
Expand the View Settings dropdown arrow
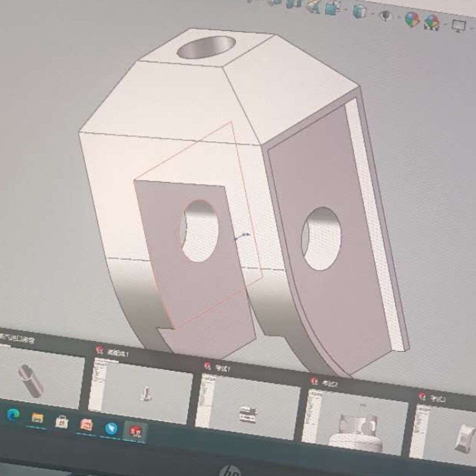pyautogui.click(x=471, y=27)
